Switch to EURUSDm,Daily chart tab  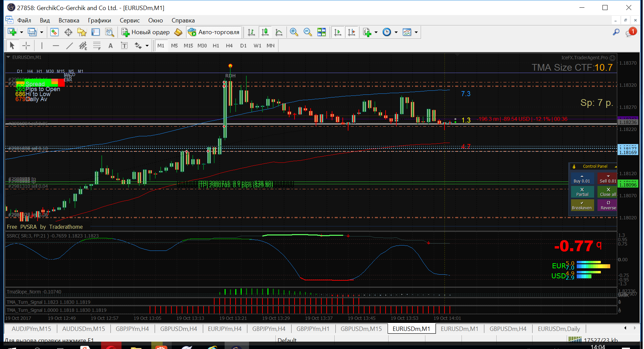(x=559, y=329)
